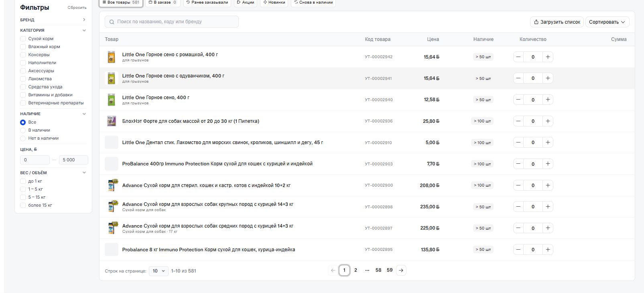Increase quantity for Little One Горное сено с ромашкой
This screenshot has height=293, width=644.
pos(548,57)
